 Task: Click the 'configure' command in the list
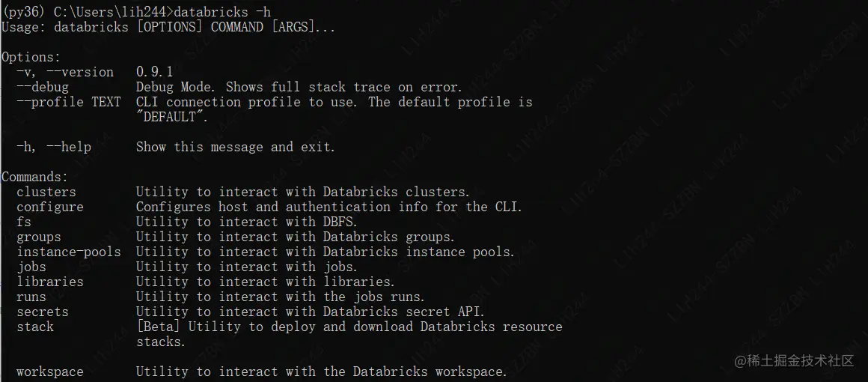coord(50,207)
